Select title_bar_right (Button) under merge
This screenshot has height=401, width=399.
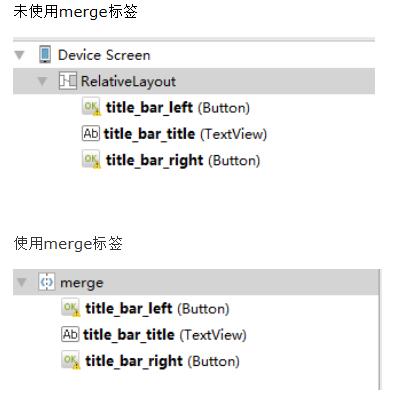[162, 361]
